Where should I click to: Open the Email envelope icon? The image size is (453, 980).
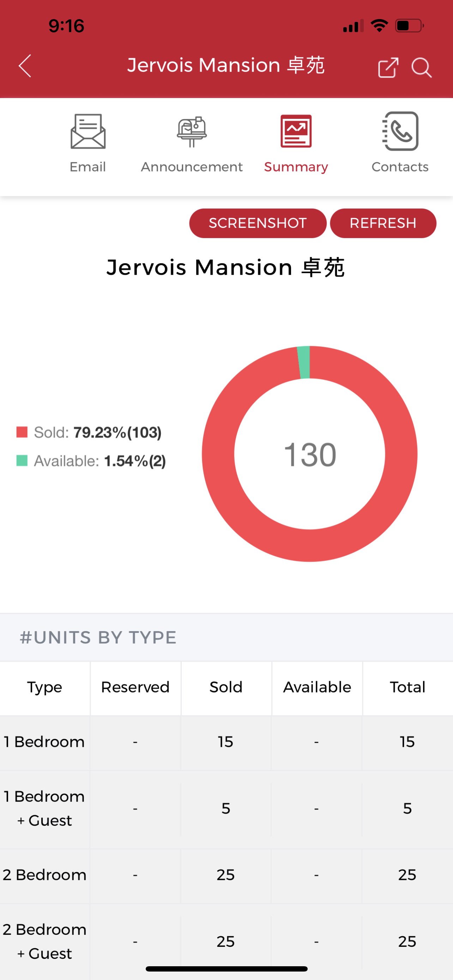(x=88, y=132)
